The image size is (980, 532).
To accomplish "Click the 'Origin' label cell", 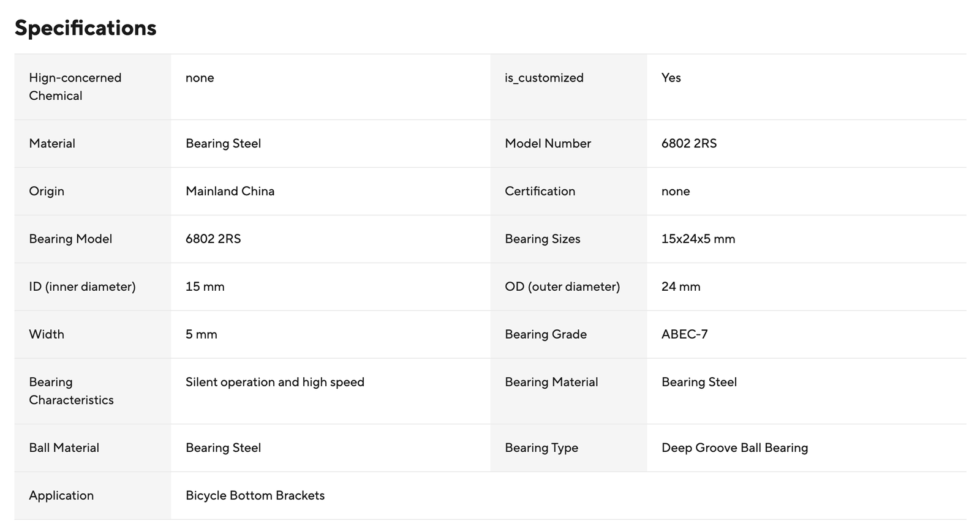I will (92, 191).
